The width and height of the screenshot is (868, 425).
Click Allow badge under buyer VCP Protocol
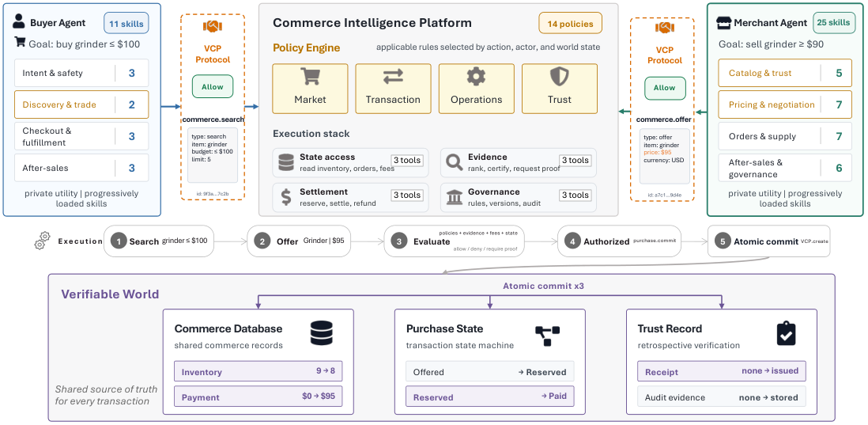213,87
